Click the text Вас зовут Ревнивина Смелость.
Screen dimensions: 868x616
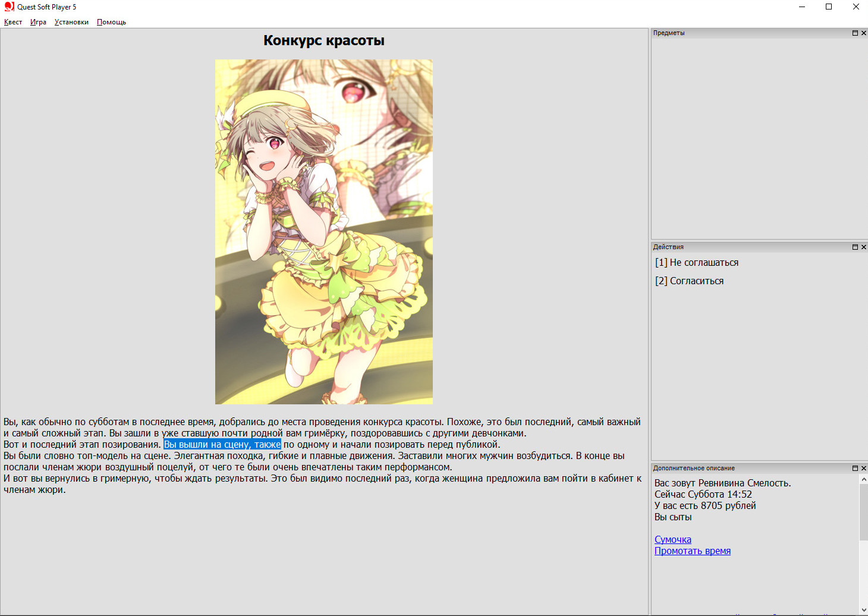coord(723,483)
